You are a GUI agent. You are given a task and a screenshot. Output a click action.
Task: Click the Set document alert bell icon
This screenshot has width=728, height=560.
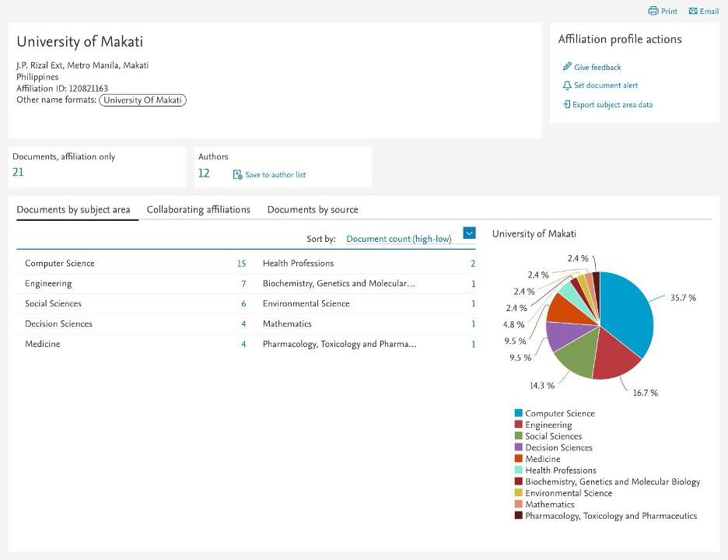pos(569,86)
